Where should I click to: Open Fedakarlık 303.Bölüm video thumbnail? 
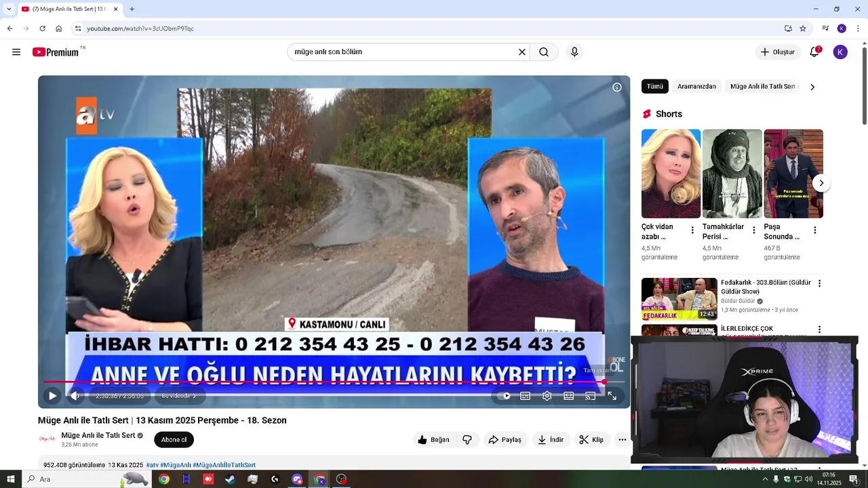tap(679, 299)
